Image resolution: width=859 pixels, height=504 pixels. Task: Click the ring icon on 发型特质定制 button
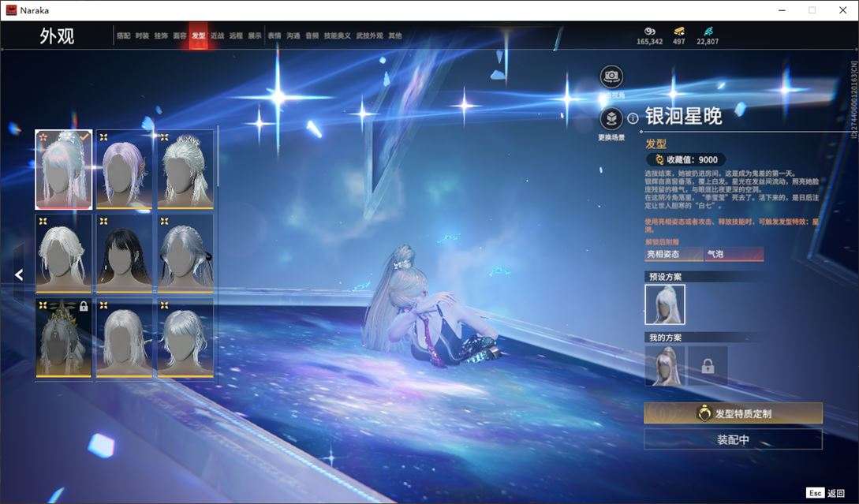(704, 413)
